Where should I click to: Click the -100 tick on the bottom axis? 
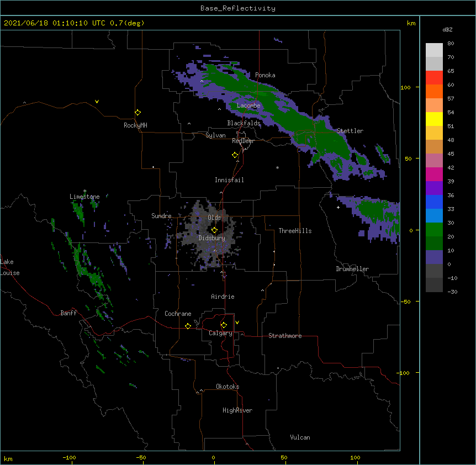coord(70,457)
